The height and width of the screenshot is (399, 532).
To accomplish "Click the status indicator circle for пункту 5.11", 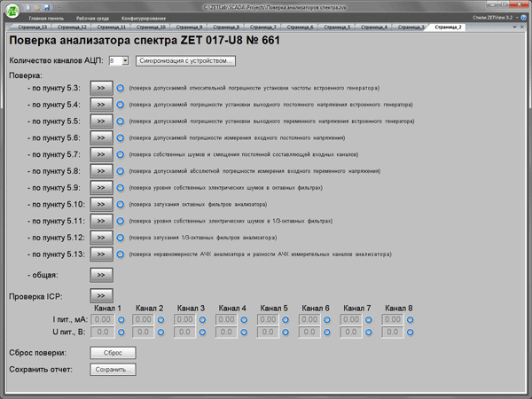I will pos(120,221).
